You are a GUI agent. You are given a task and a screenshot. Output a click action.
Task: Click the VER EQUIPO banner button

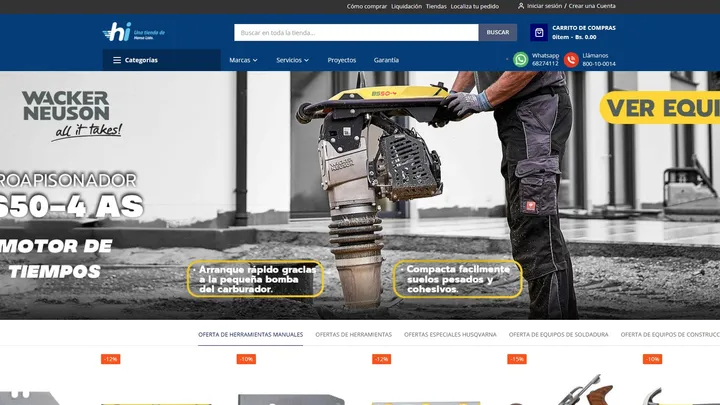(660, 108)
